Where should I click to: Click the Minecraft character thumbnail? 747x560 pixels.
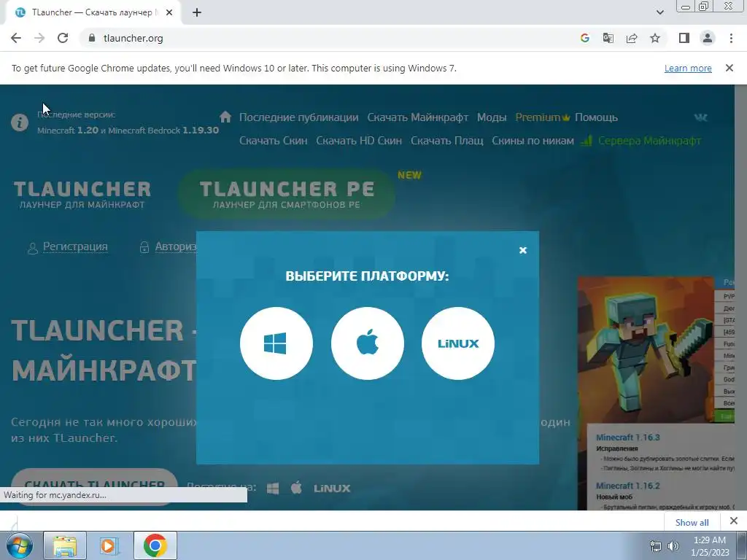[x=646, y=350]
